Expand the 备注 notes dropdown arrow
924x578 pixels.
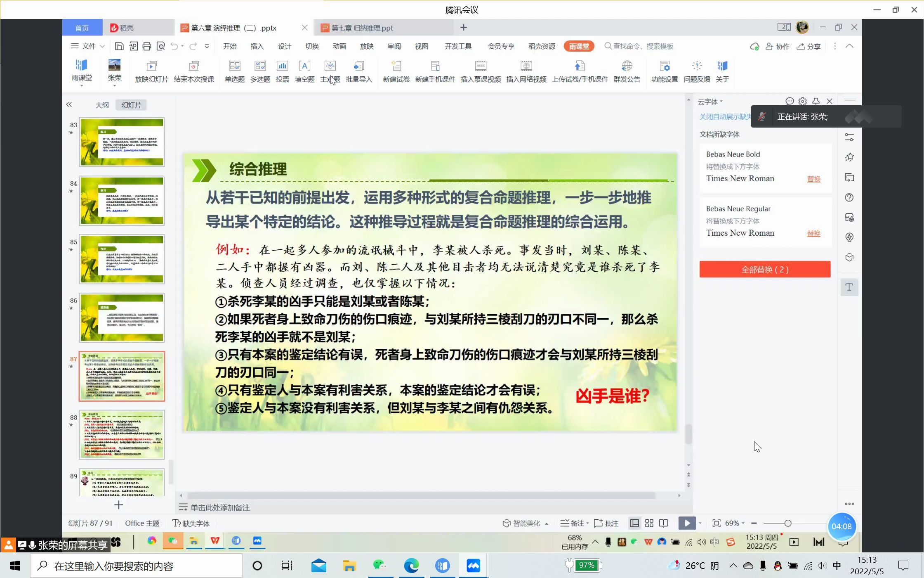(588, 523)
